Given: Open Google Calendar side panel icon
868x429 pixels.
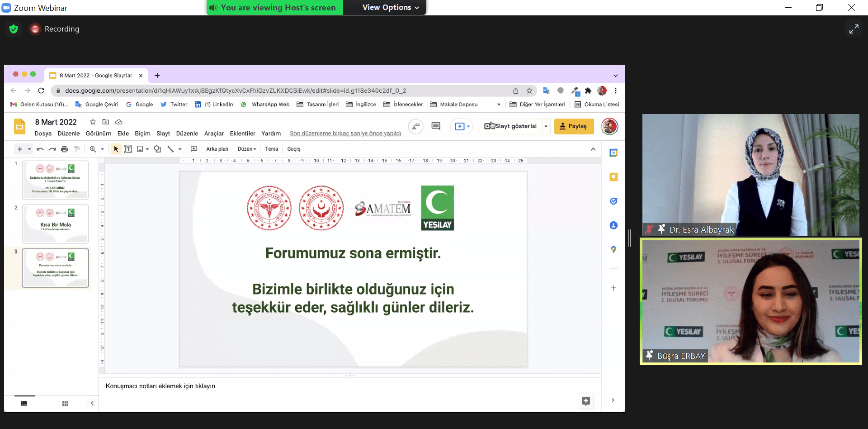Looking at the screenshot, I should 613,153.
